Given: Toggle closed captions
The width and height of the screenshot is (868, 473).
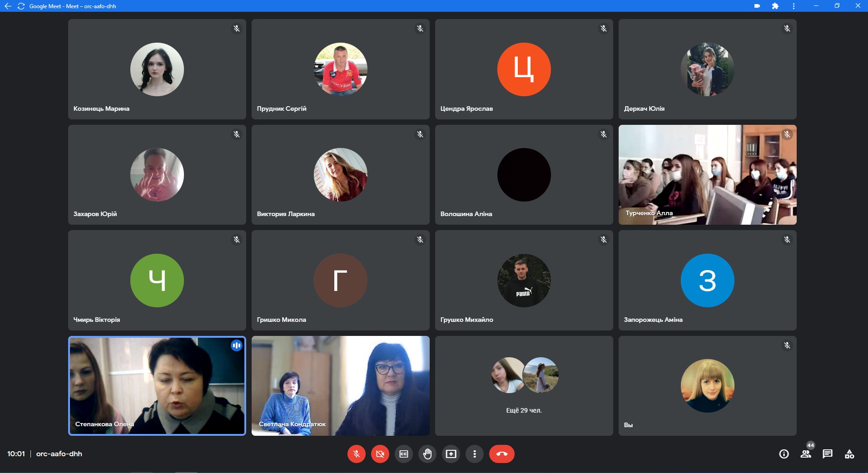Looking at the screenshot, I should pos(404,454).
